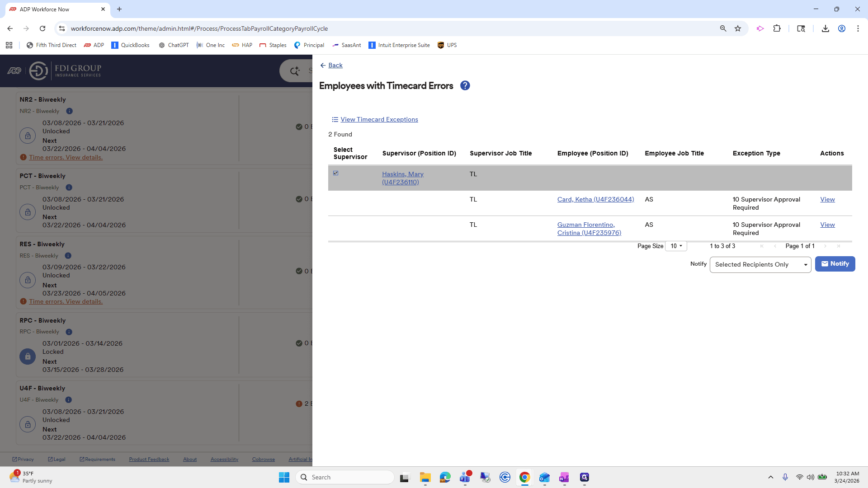868x488 pixels.
Task: Click the lock icon for NR2 - Biweekly
Action: pyautogui.click(x=28, y=136)
